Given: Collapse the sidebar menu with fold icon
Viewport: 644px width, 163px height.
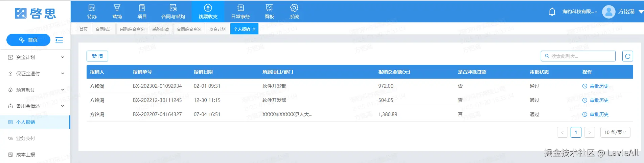Looking at the screenshot, I should point(59,40).
